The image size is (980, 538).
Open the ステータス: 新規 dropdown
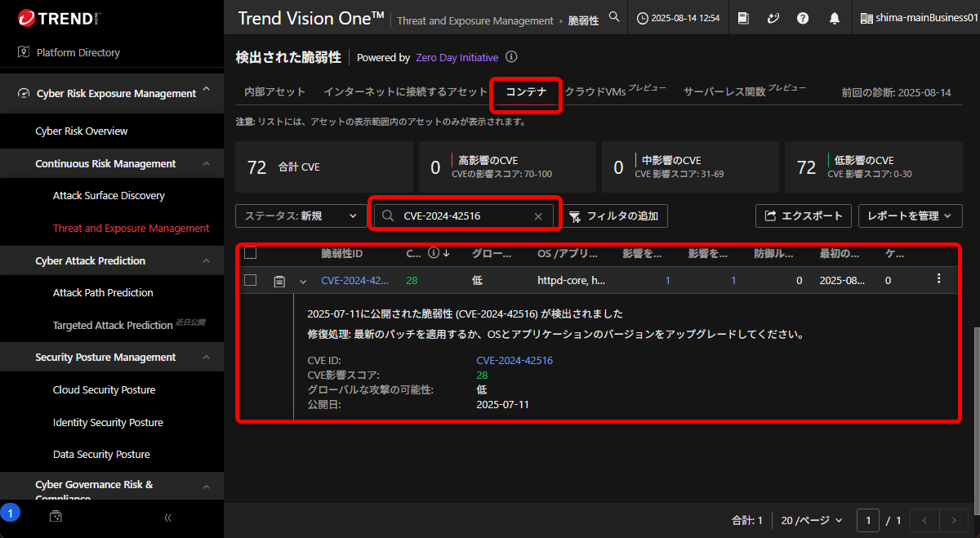(301, 216)
